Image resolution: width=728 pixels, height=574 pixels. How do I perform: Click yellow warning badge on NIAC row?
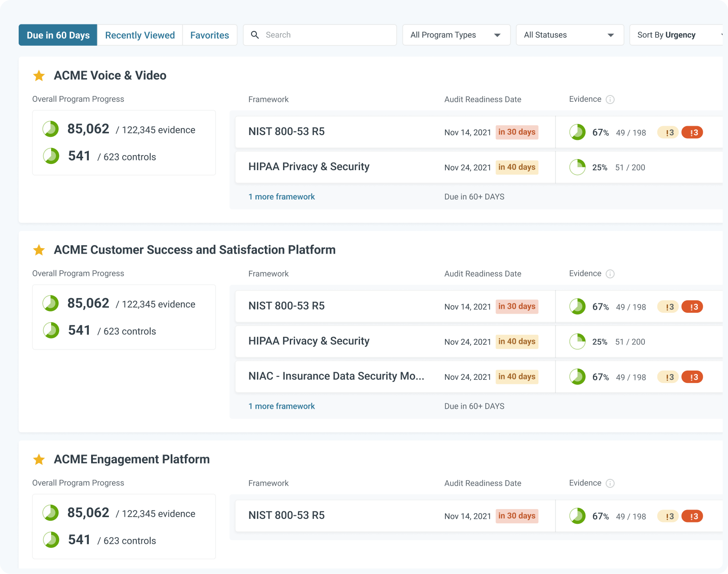(668, 377)
